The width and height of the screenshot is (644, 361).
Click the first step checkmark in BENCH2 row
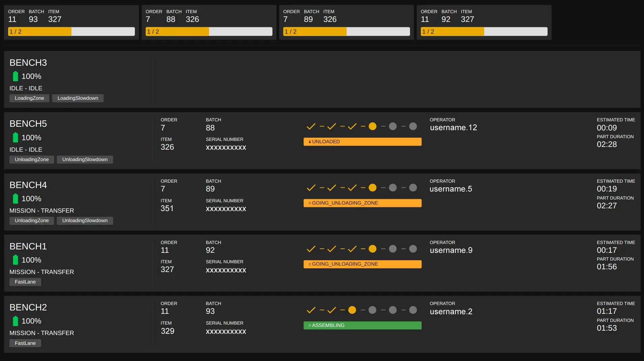[x=311, y=310]
